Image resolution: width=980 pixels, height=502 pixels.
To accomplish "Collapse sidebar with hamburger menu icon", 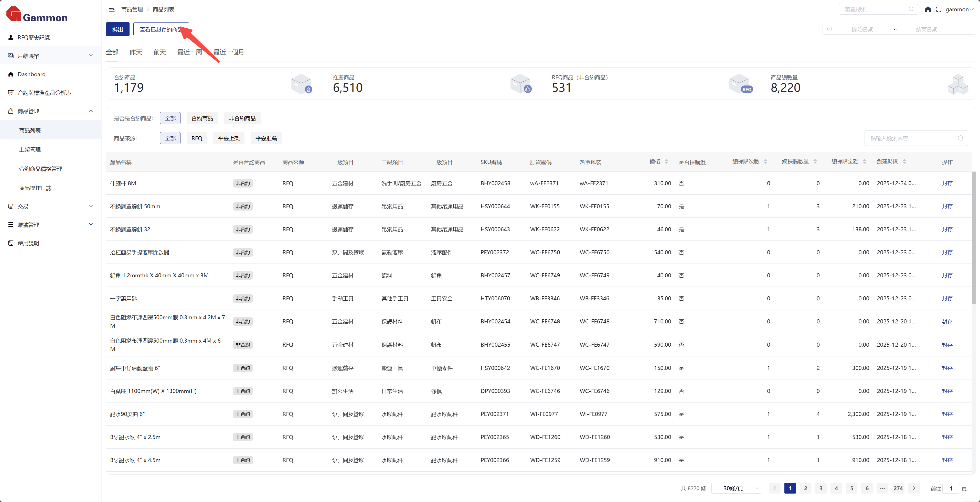I will 111,9.
